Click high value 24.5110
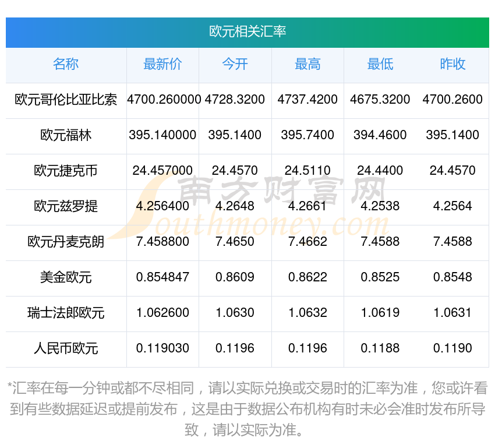This screenshot has width=495, height=448. [x=307, y=171]
